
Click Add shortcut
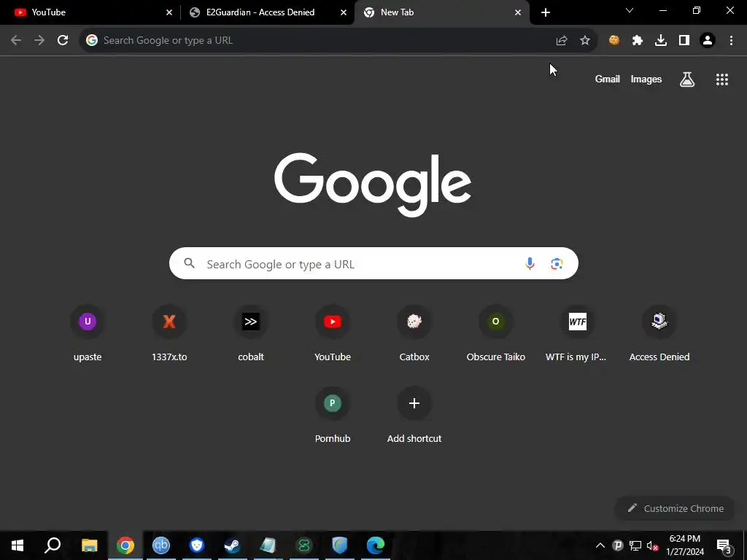(x=414, y=415)
